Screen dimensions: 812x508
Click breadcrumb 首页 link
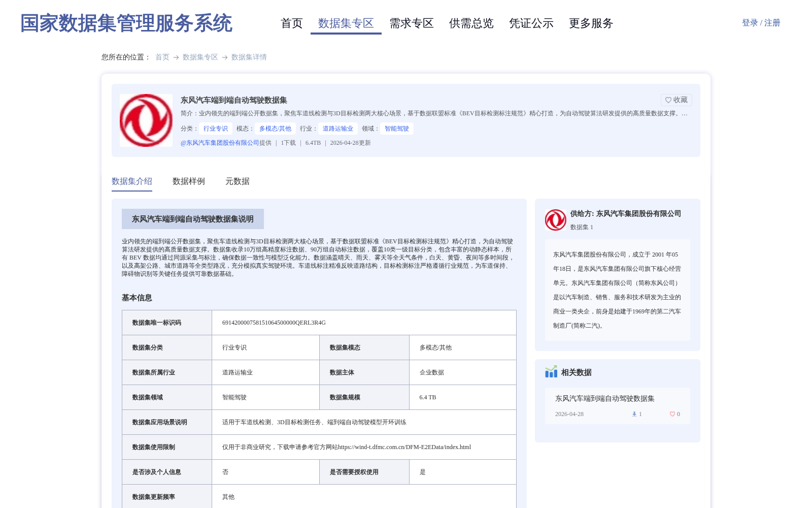pos(162,57)
